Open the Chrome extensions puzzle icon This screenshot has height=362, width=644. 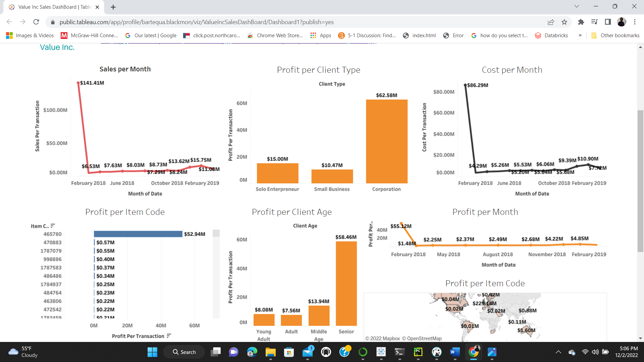581,22
